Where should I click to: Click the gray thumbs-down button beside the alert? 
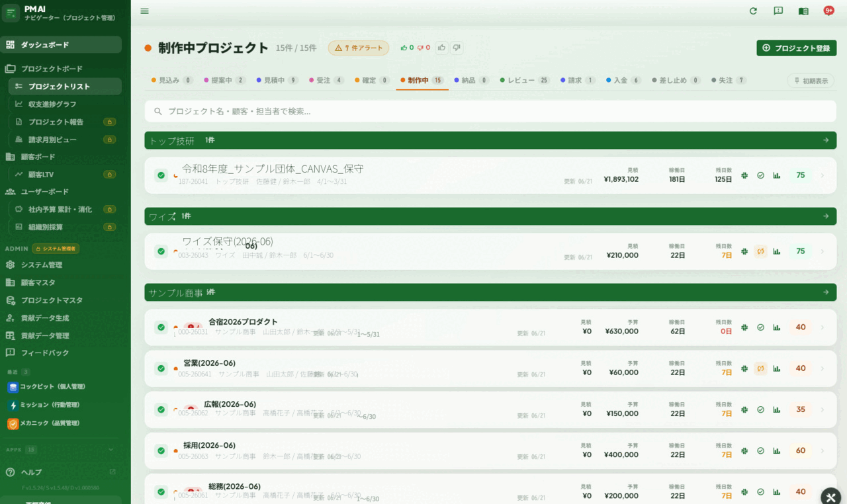click(x=457, y=48)
